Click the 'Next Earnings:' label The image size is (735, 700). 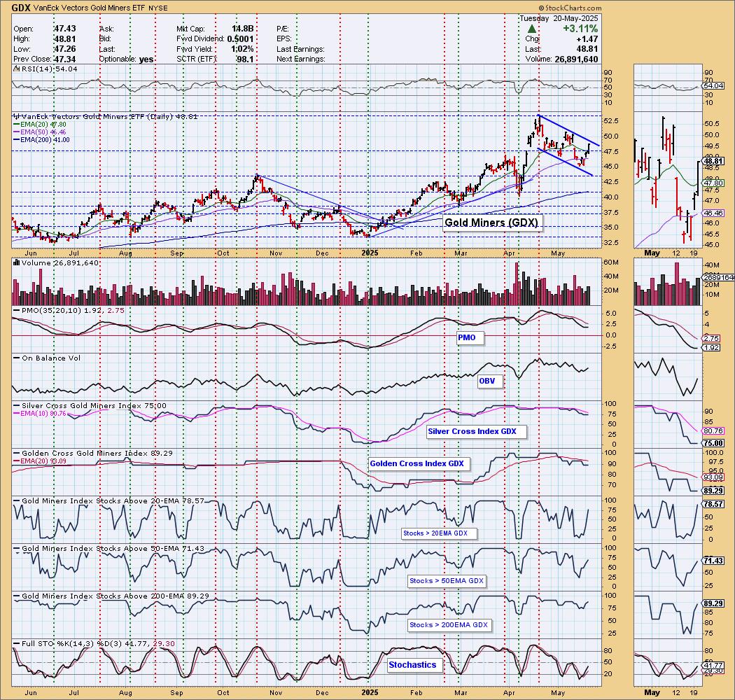pyautogui.click(x=300, y=59)
